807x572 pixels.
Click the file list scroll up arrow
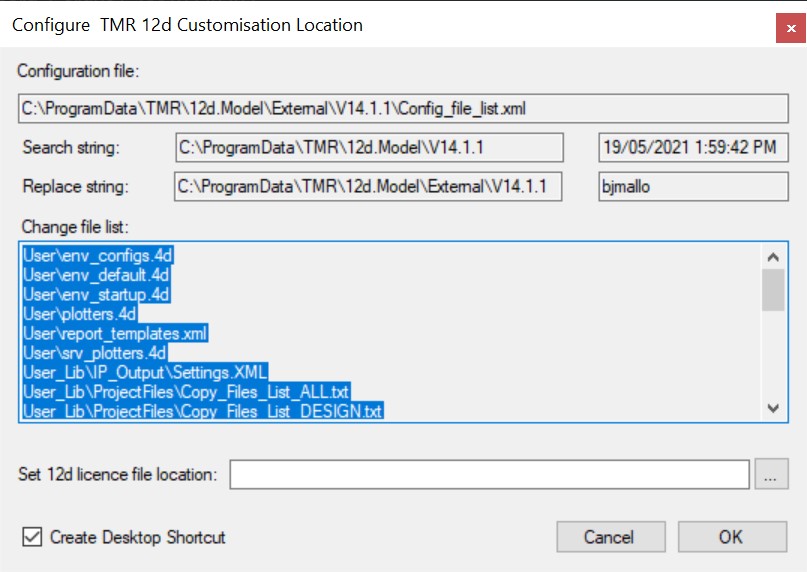pyautogui.click(x=773, y=256)
